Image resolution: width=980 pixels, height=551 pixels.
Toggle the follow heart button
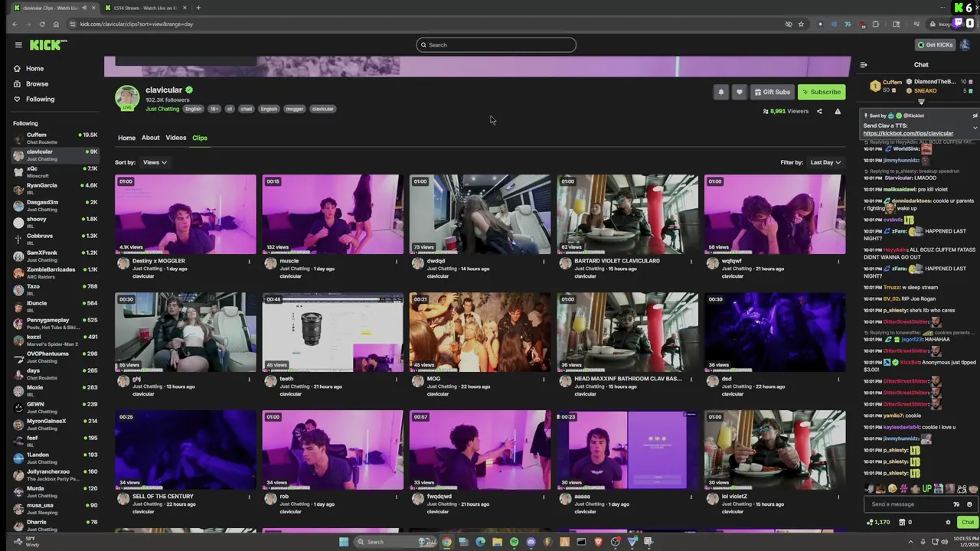pyautogui.click(x=739, y=92)
